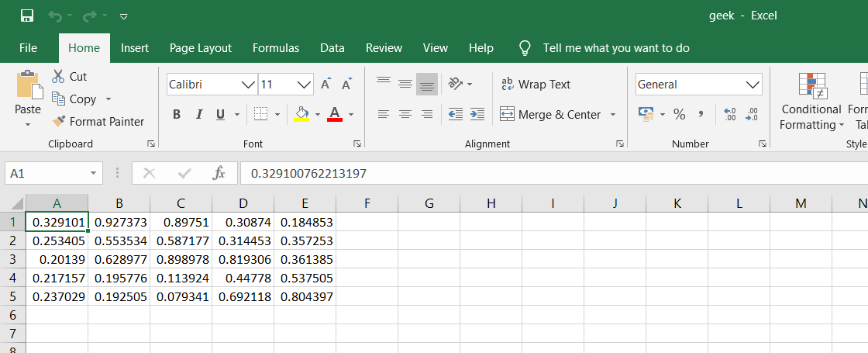The height and width of the screenshot is (353, 868).
Task: Increase decimal places
Action: click(729, 115)
